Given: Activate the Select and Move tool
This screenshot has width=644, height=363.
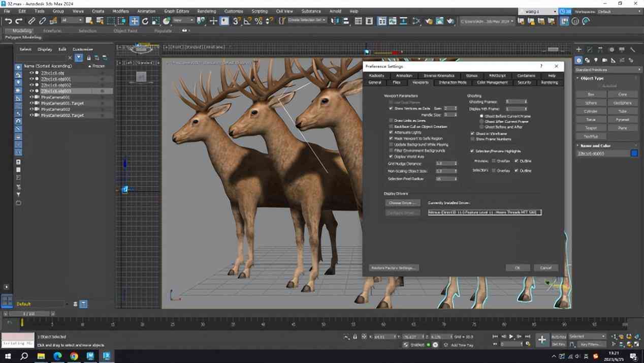Looking at the screenshot, I should pyautogui.click(x=134, y=21).
